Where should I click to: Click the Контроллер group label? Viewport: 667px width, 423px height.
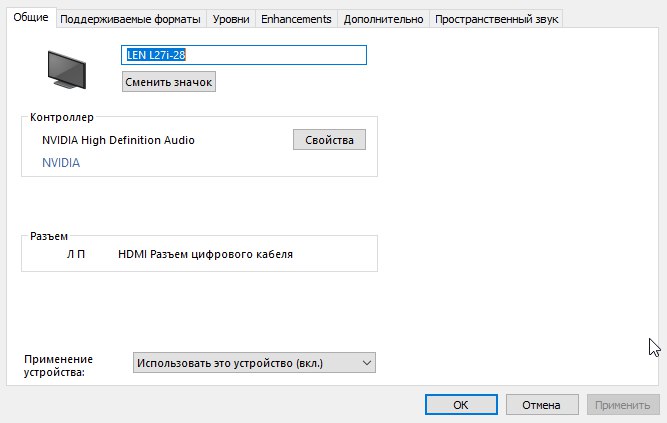(x=62, y=117)
